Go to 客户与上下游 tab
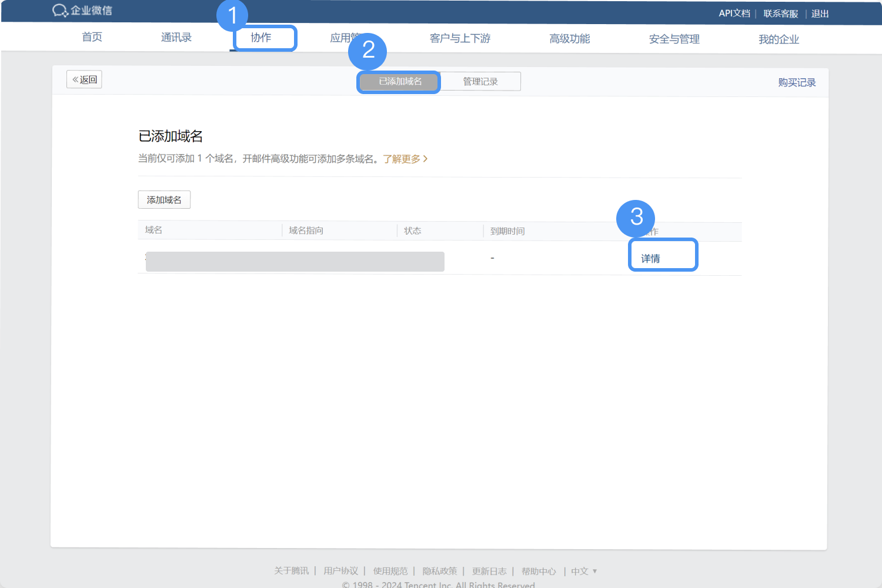The width and height of the screenshot is (882, 588). (x=460, y=38)
